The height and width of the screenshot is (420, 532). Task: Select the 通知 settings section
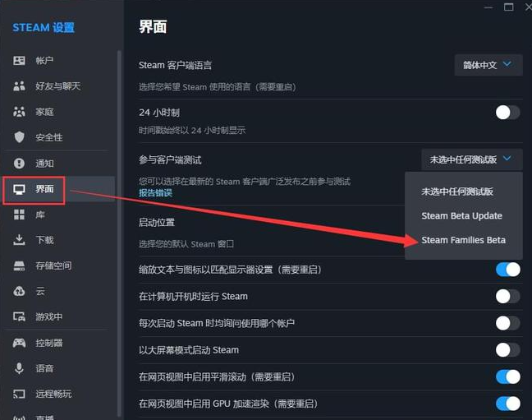(59, 163)
